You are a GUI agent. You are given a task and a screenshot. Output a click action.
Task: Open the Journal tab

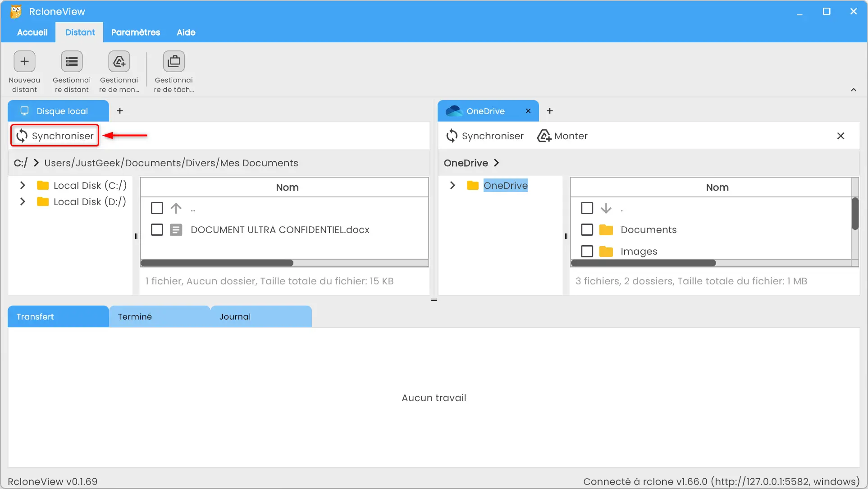(235, 317)
